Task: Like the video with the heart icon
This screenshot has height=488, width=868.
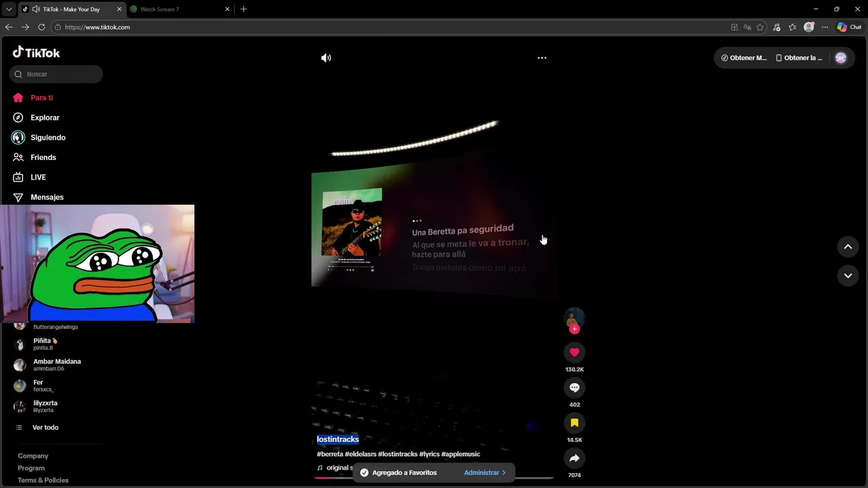Action: (574, 352)
